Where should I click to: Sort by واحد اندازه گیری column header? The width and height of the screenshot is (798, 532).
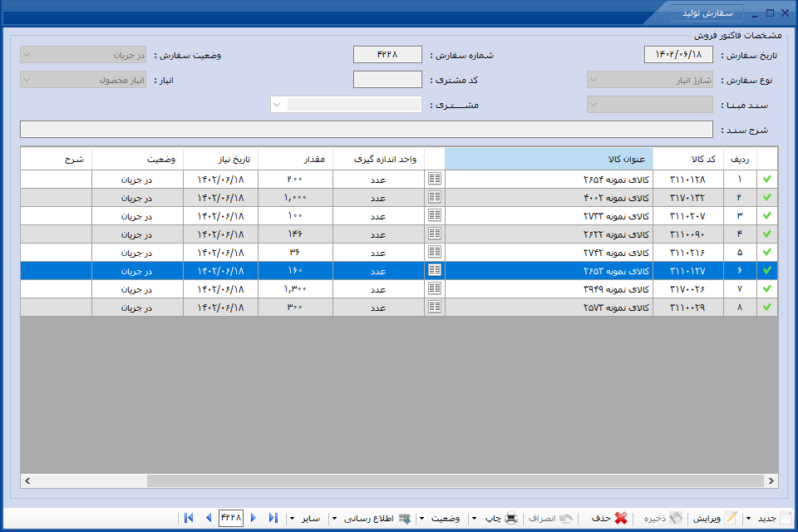click(x=379, y=159)
